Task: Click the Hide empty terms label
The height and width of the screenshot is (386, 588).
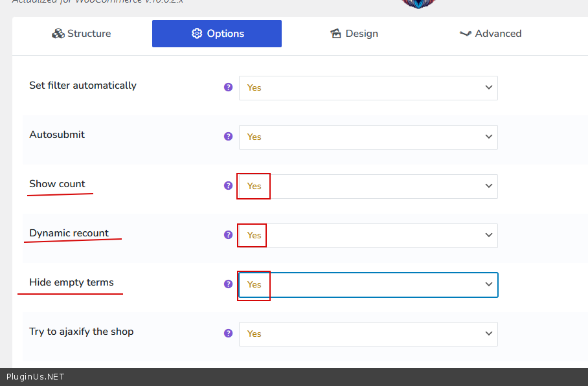Action: click(71, 282)
